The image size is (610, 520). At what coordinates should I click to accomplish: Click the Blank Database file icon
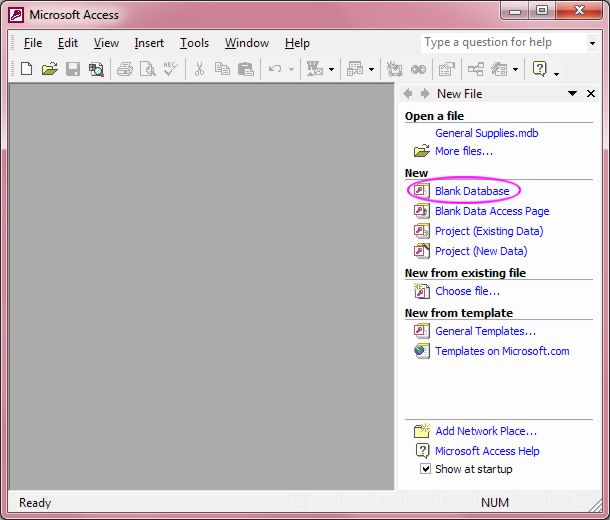(x=421, y=191)
